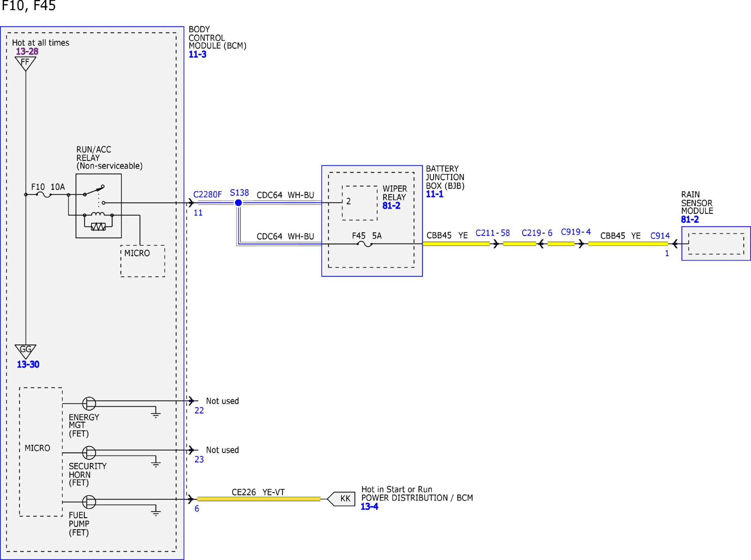Viewport: 751px width, 560px height.
Task: Open Wiper Relay reference 81-2
Action: [x=391, y=206]
